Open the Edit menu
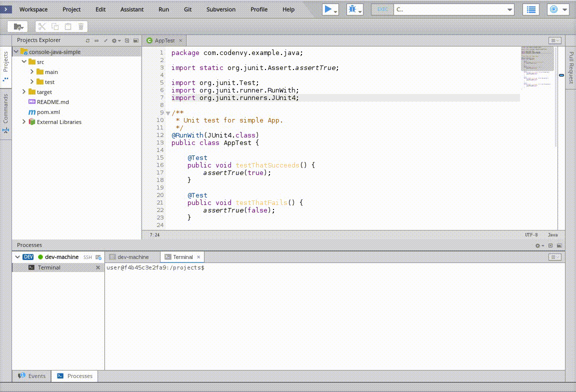 point(100,9)
